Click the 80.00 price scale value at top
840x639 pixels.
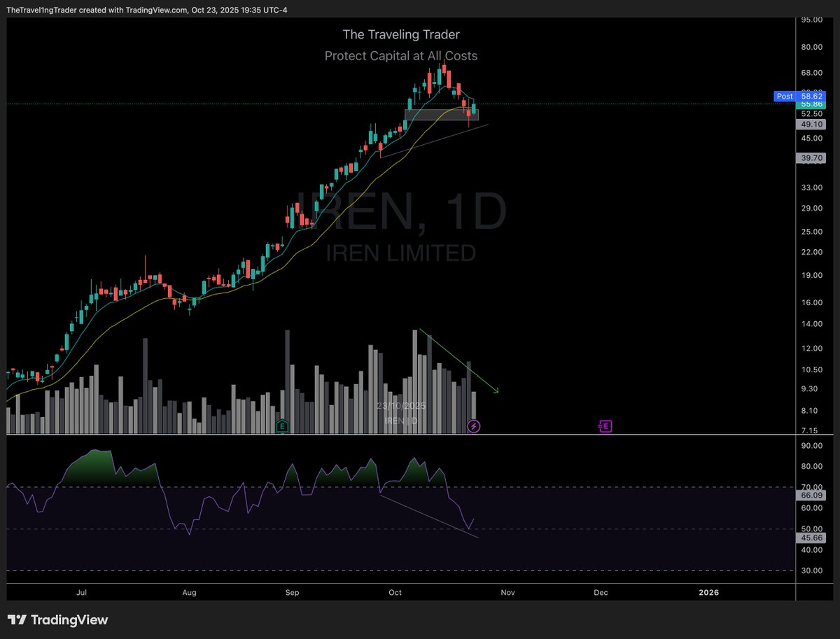click(811, 47)
